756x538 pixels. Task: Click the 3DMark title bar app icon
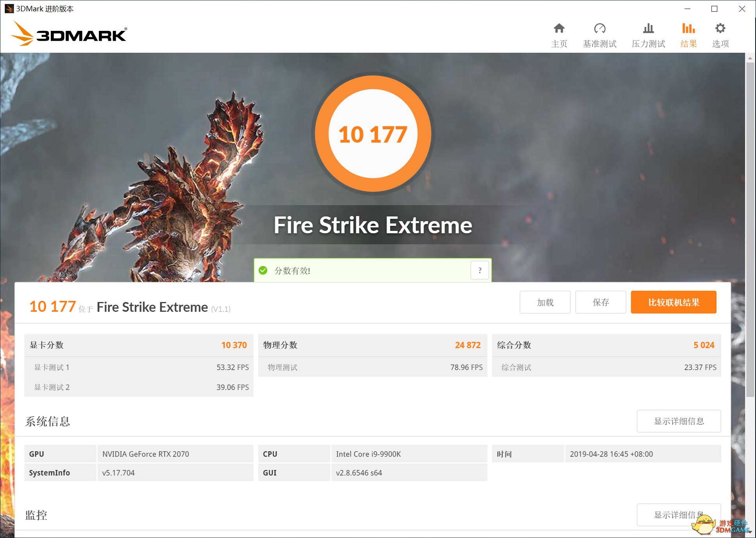[x=9, y=9]
